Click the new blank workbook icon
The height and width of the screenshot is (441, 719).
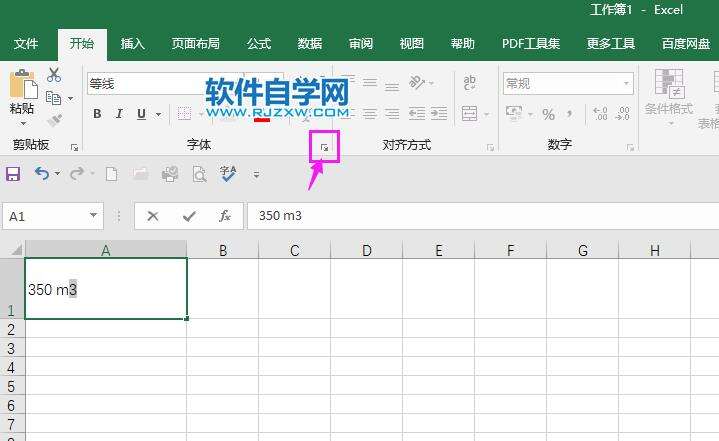click(x=111, y=174)
